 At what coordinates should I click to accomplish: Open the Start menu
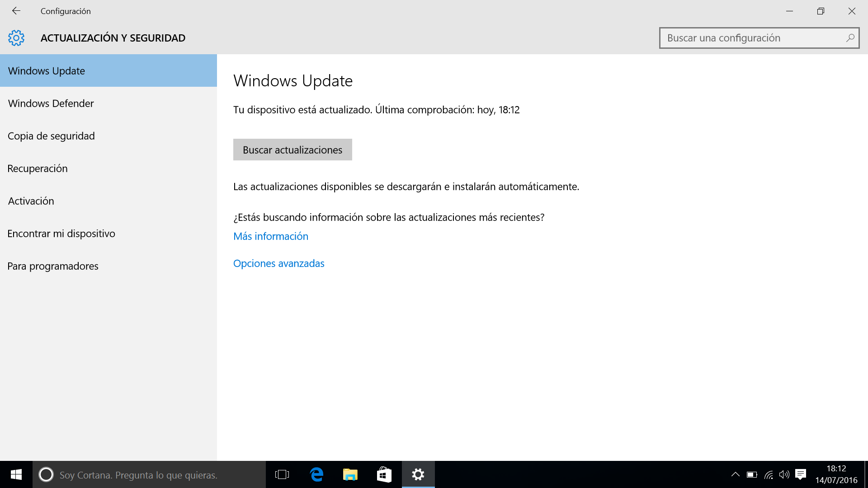coord(16,475)
